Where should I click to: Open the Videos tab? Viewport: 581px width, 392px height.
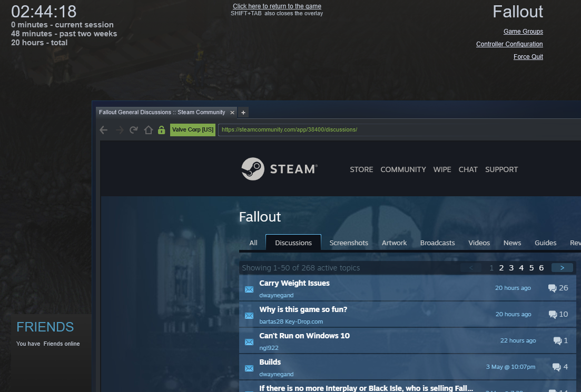[479, 243]
